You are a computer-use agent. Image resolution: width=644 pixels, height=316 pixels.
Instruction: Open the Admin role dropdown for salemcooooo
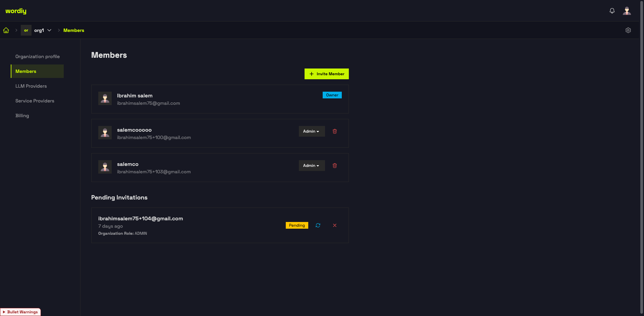pos(312,131)
